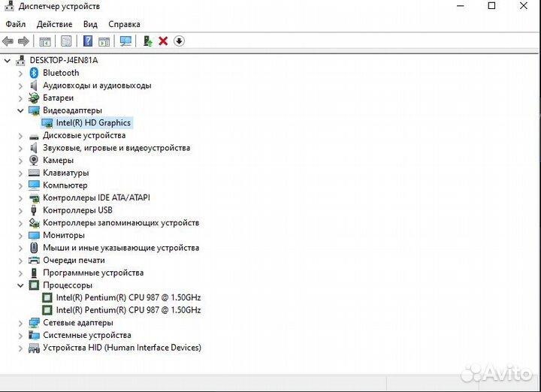Select the Клавиатуры label
This screenshot has height=392, width=541.
click(65, 173)
